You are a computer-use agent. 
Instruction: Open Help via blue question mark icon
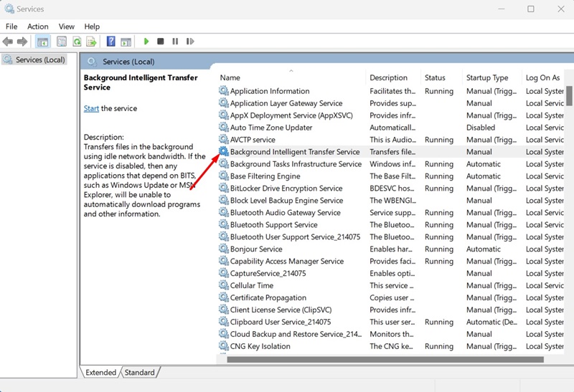click(110, 42)
